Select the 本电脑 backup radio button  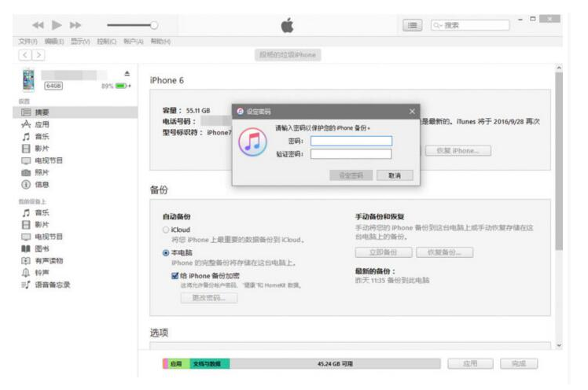(166, 252)
